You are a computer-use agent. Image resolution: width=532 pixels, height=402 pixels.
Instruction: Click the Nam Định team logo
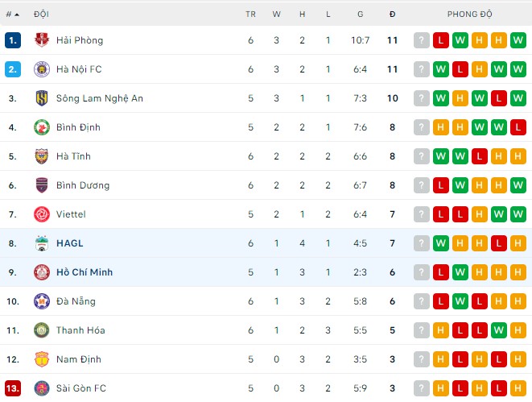point(42,359)
